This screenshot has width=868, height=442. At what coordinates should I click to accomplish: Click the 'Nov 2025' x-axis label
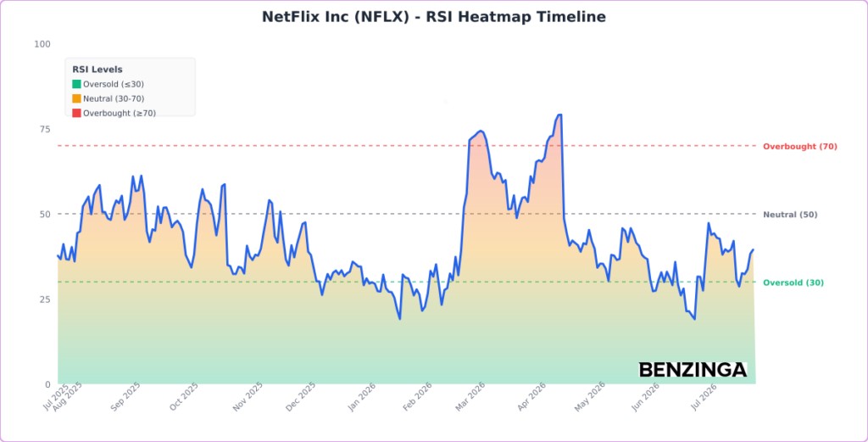(248, 396)
